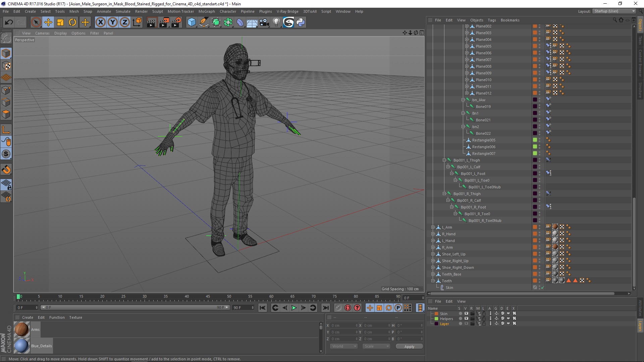This screenshot has width=644, height=362.
Task: Click the coordinate system icon
Action: coord(137,22)
